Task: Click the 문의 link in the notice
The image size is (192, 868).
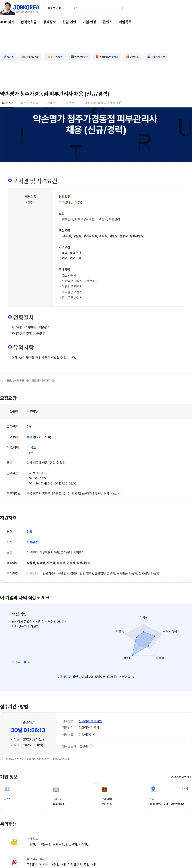Action: 44,380
